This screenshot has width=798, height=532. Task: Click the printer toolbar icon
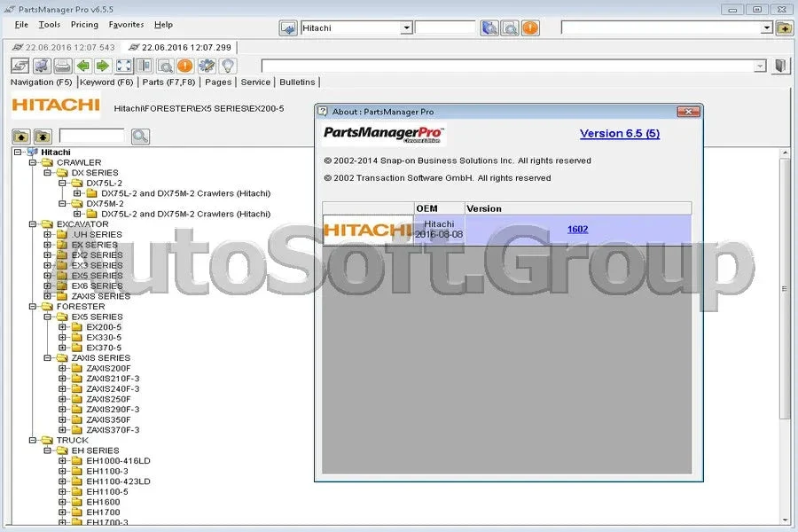tap(63, 66)
